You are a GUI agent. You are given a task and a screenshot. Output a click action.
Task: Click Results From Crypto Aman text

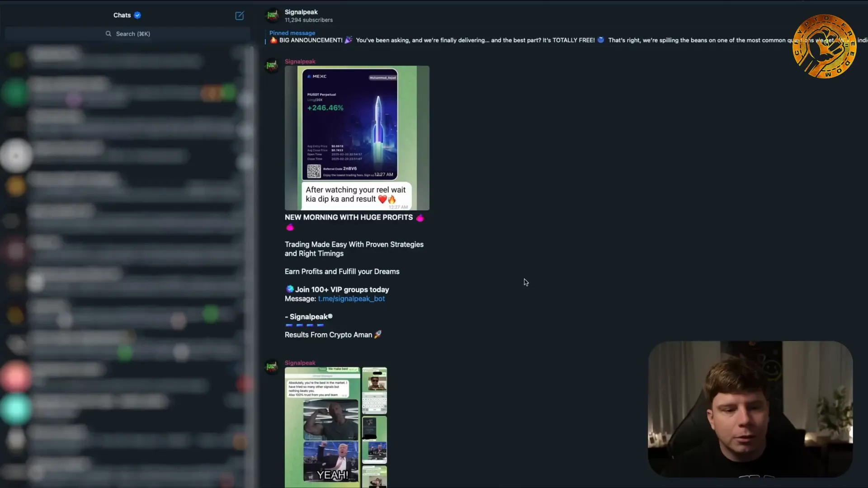point(328,335)
